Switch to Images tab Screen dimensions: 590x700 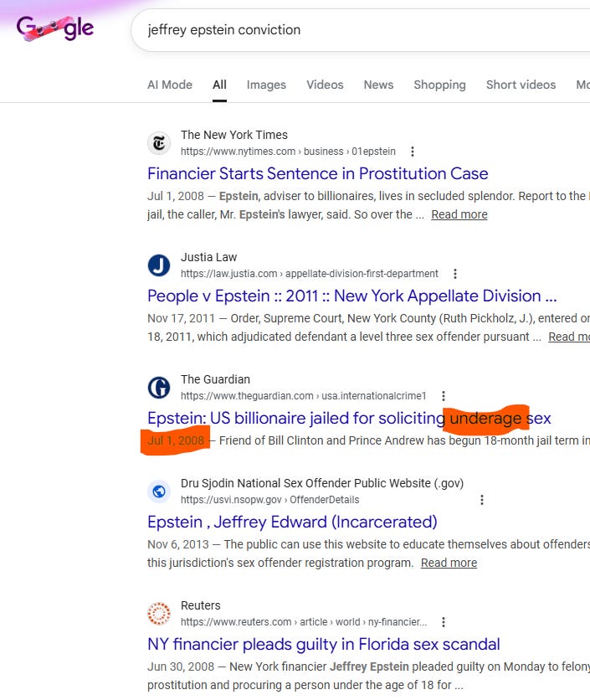coord(266,85)
